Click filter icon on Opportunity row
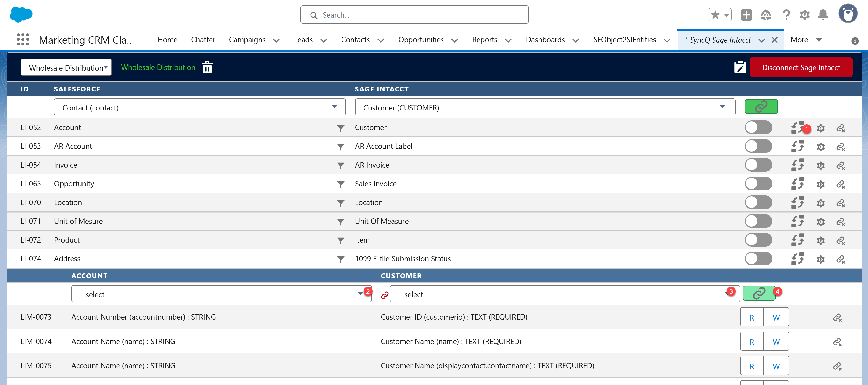868x385 pixels. point(341,184)
